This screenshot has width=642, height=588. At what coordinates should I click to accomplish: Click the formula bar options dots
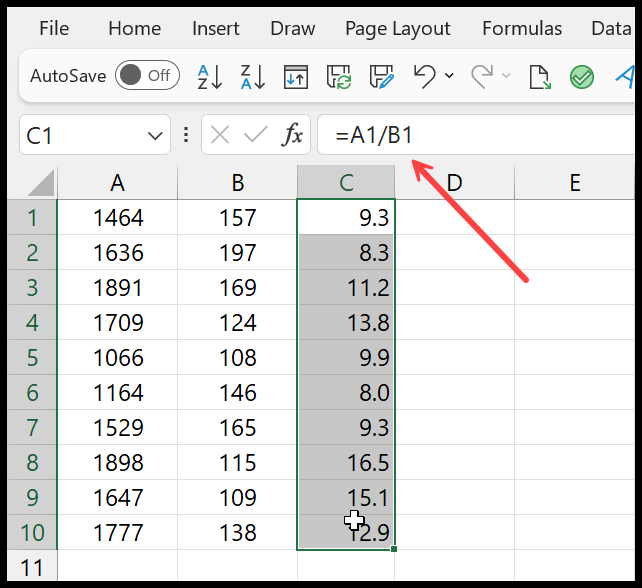186,135
